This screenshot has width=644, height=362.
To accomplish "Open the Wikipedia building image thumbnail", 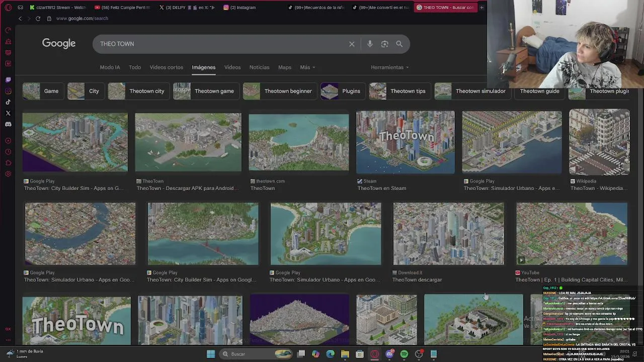I will pos(599,142).
